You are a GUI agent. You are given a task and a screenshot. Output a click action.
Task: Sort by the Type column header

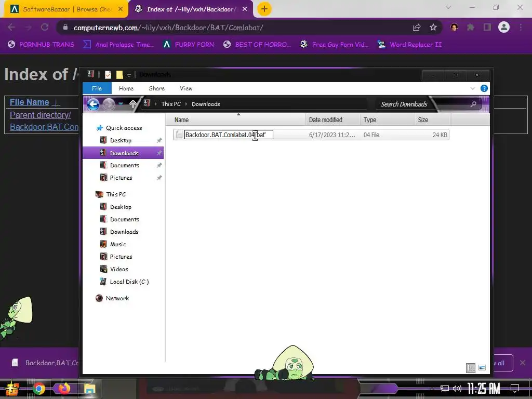tap(387, 120)
